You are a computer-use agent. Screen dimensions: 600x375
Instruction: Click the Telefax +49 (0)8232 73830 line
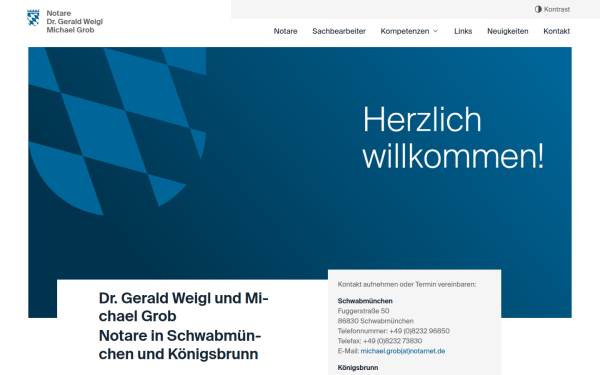tap(380, 341)
